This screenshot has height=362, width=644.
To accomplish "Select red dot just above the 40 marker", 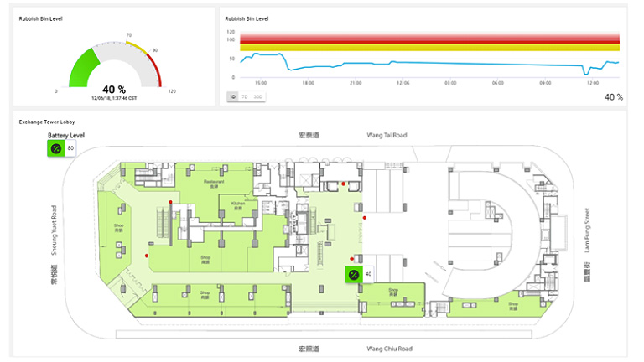I will (x=351, y=258).
